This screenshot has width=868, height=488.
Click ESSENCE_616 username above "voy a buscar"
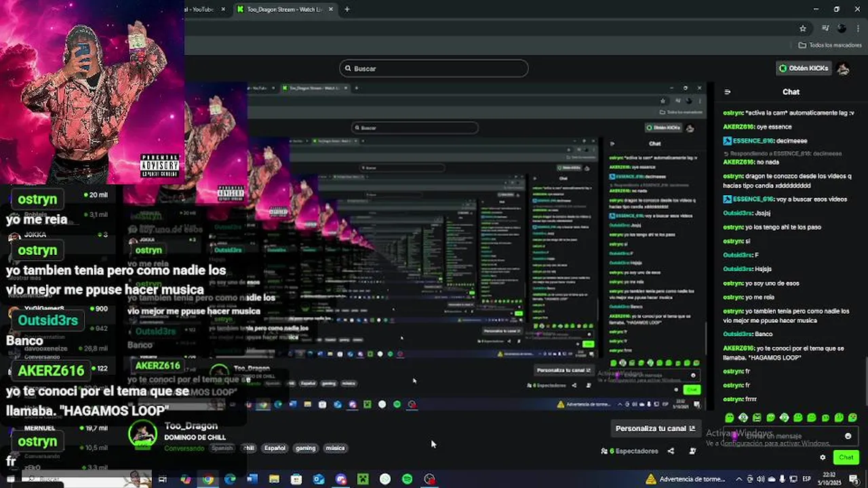(x=753, y=199)
